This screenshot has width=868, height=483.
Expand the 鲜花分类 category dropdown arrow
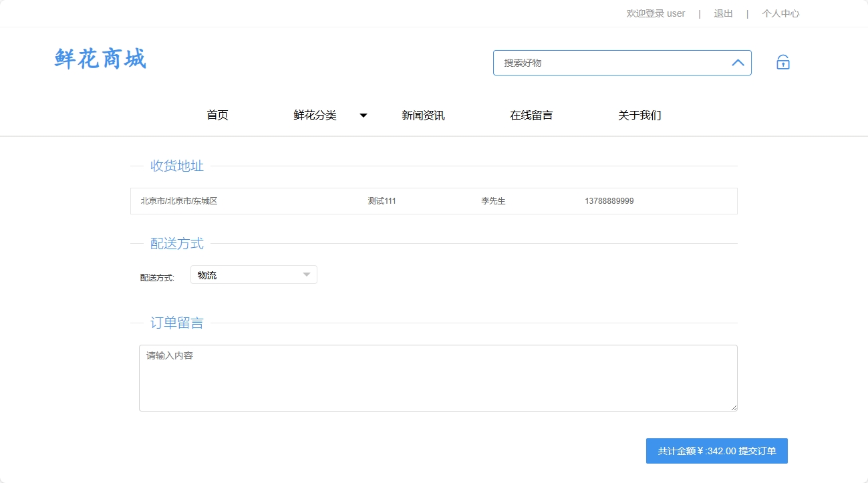(363, 115)
